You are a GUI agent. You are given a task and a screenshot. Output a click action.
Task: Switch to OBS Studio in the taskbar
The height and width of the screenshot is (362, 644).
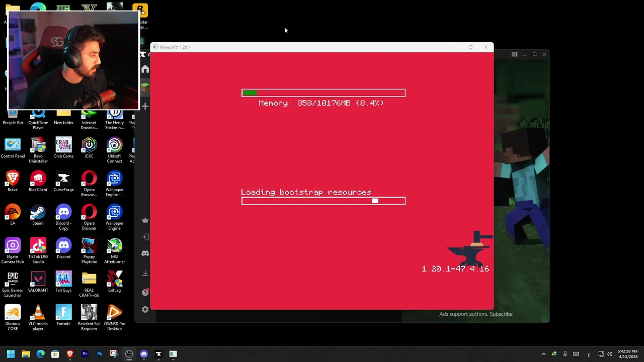coord(129,354)
